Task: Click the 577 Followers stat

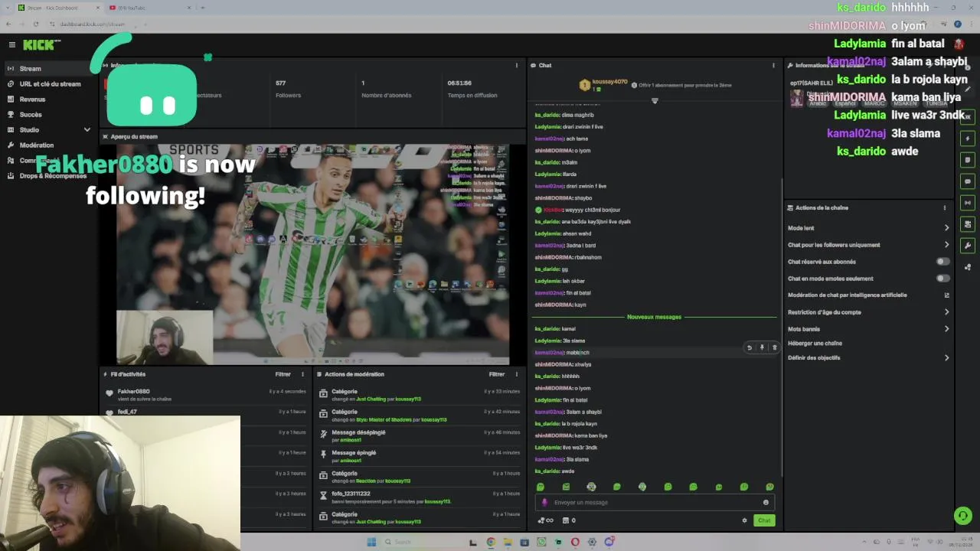Action: tap(288, 89)
